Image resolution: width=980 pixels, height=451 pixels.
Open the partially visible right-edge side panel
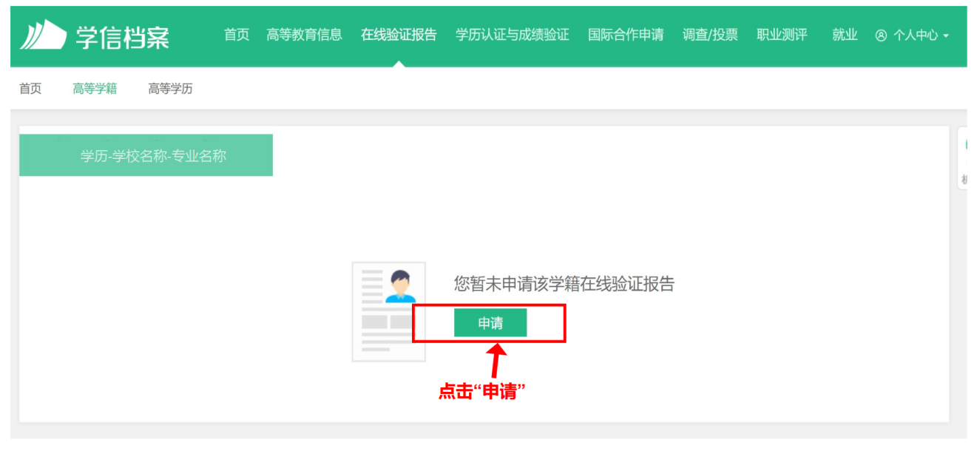(964, 158)
